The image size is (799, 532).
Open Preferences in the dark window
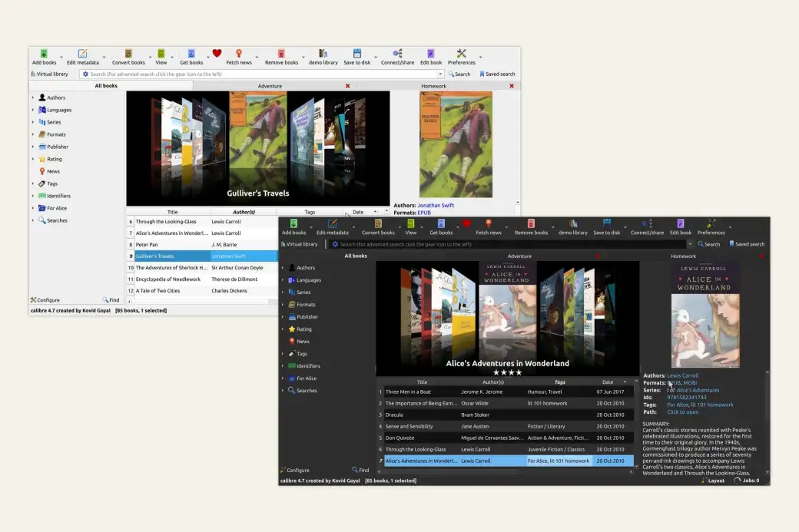(x=711, y=227)
